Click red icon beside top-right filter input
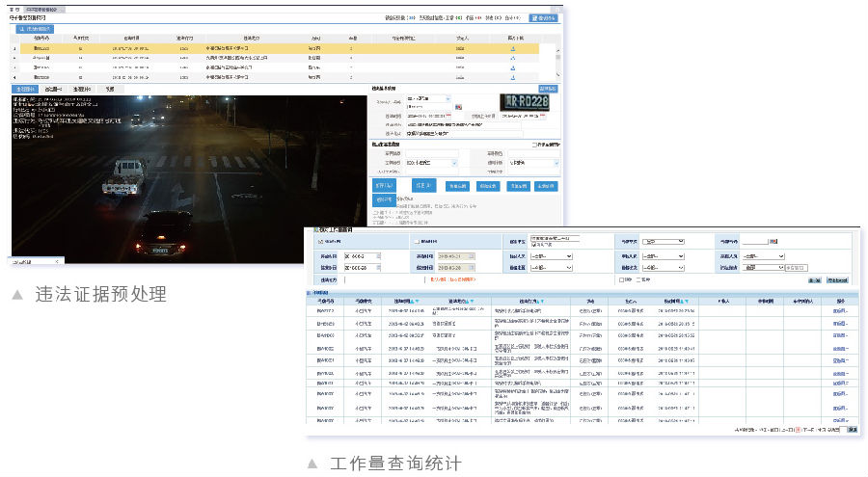The height and width of the screenshot is (477, 868). click(773, 241)
